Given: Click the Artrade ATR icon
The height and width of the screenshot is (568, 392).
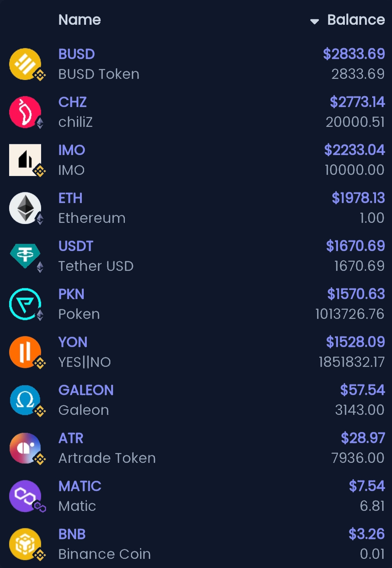Looking at the screenshot, I should [25, 448].
